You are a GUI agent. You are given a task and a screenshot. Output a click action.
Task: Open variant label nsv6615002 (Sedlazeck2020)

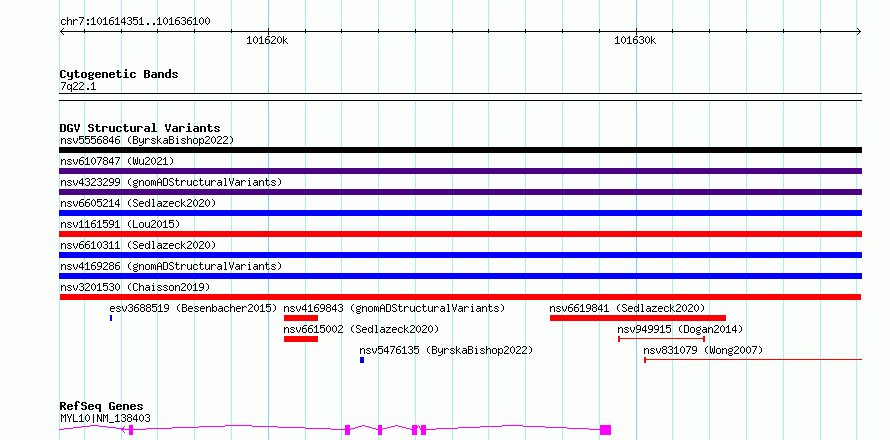click(362, 329)
